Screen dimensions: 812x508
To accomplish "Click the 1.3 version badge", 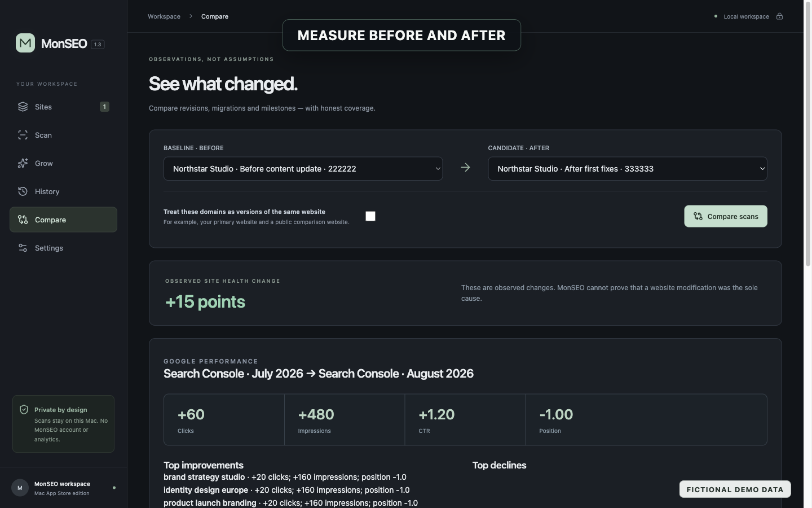I will 98,44.
